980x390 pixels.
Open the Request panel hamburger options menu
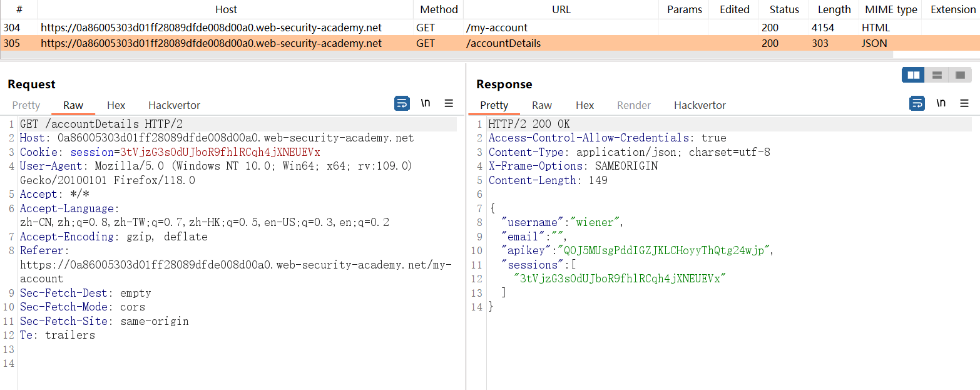(449, 103)
